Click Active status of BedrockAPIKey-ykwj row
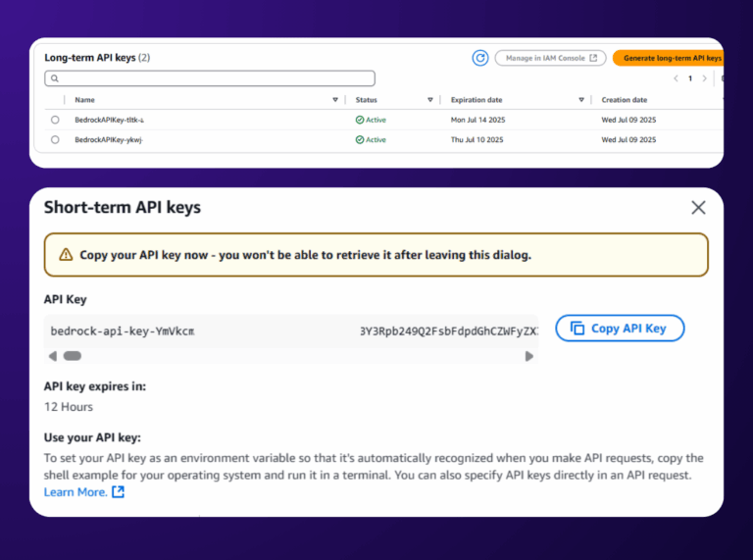 point(371,140)
